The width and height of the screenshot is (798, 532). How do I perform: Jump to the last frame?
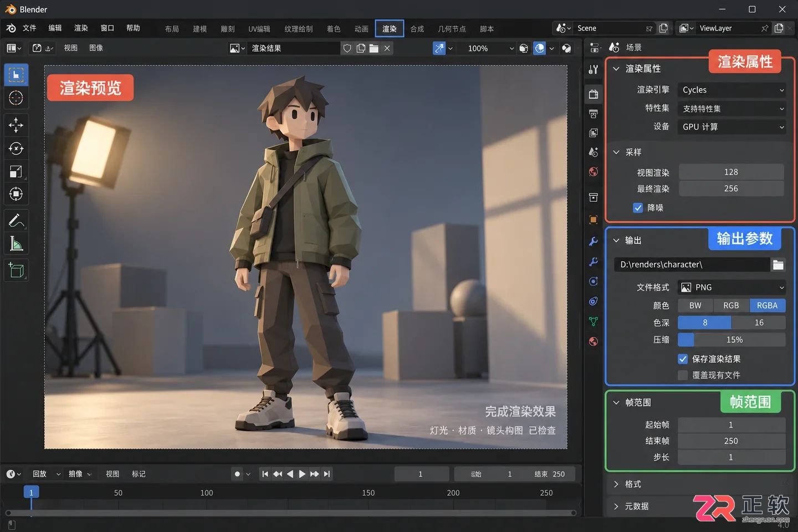point(327,474)
